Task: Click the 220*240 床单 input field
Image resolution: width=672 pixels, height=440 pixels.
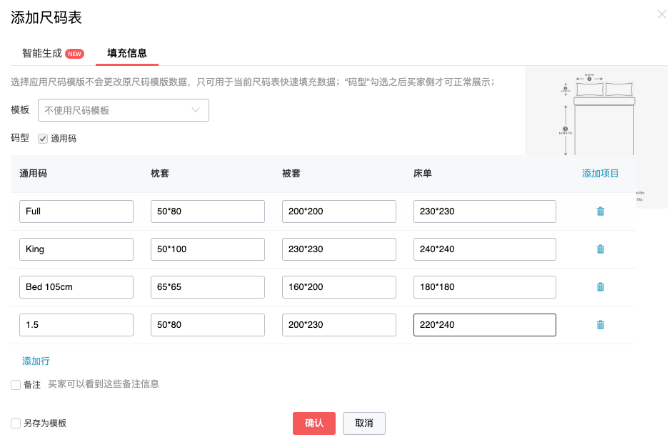Action: tap(484, 325)
